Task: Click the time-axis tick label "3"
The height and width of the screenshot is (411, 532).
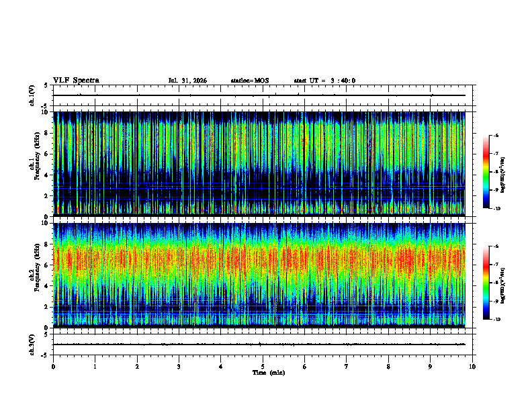Action: click(x=179, y=367)
